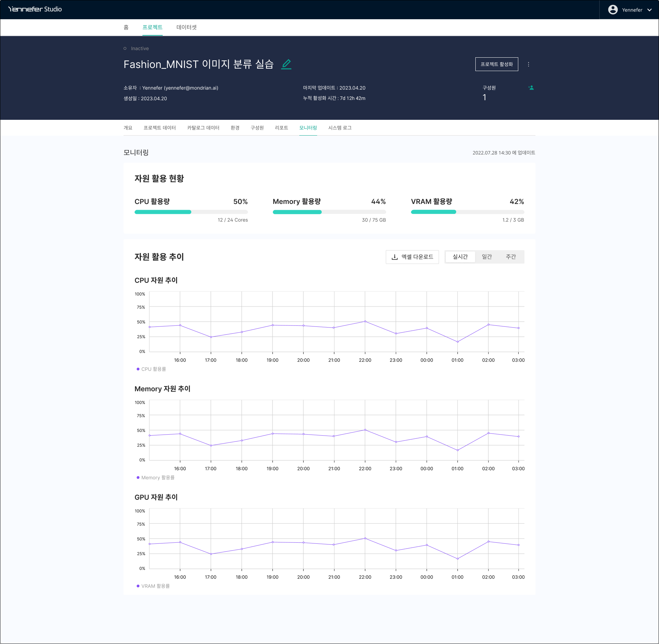Click the VRAM 활용률 legend dot
659x644 pixels.
[138, 586]
